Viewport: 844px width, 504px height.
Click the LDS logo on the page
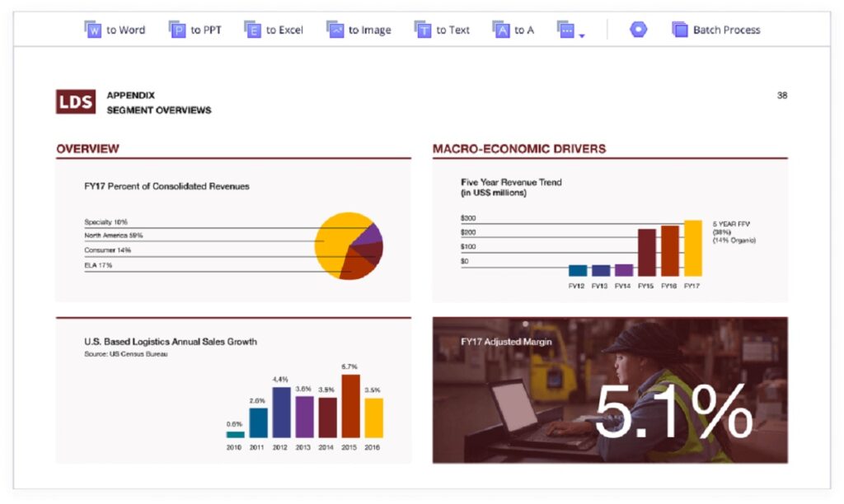click(x=76, y=102)
